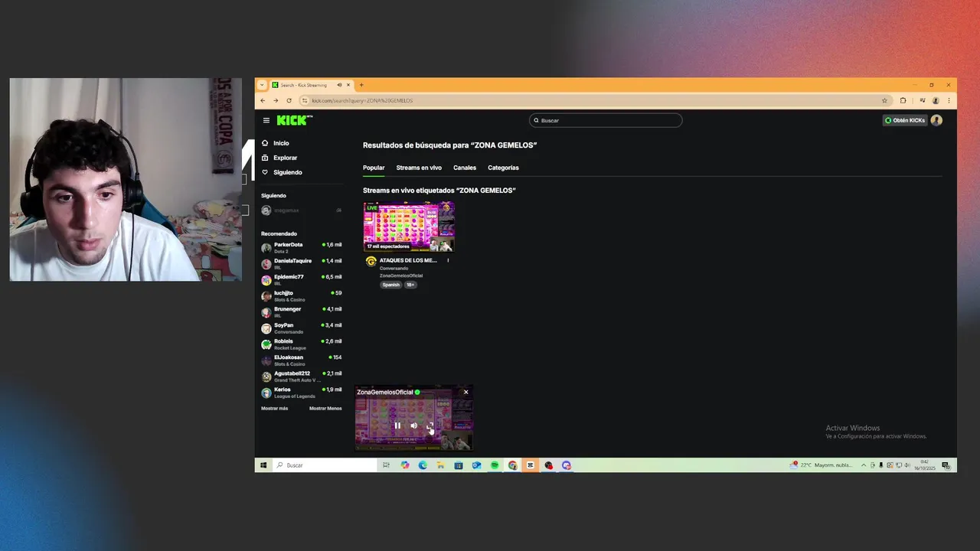
Task: Open the offline followed channel in Siguiendo
Action: click(302, 210)
